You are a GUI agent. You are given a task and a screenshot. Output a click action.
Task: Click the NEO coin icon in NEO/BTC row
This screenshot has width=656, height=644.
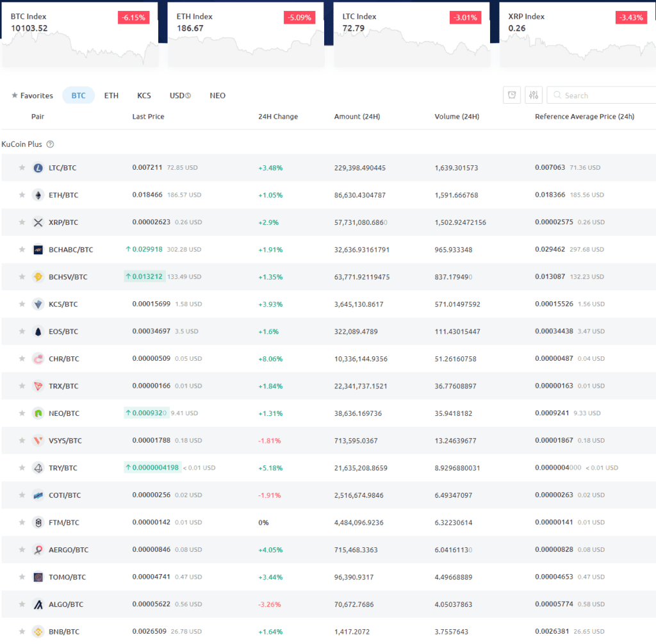tap(38, 413)
